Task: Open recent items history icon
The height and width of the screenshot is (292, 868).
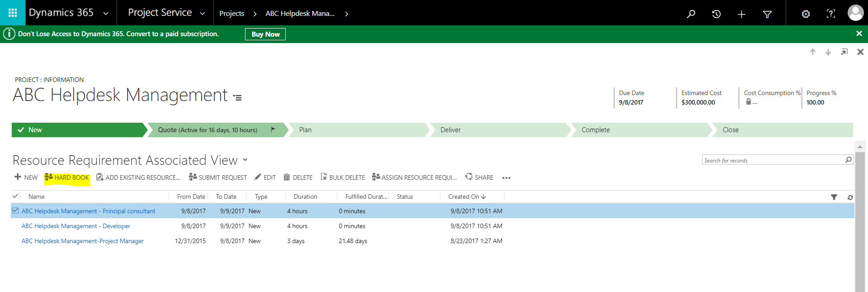Action: 716,14
